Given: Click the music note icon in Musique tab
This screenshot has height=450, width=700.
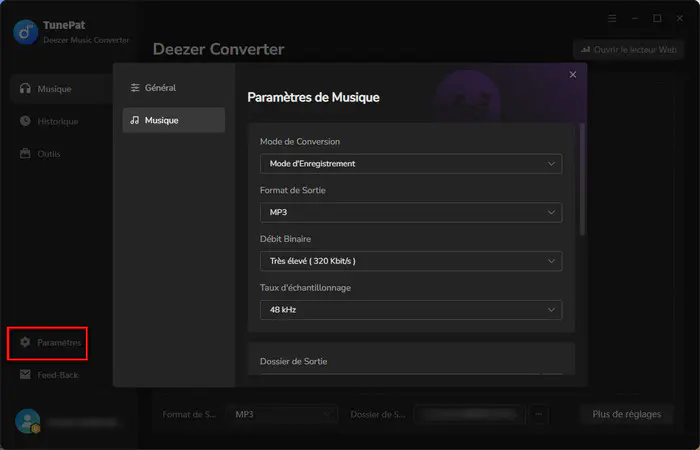Looking at the screenshot, I should [135, 120].
